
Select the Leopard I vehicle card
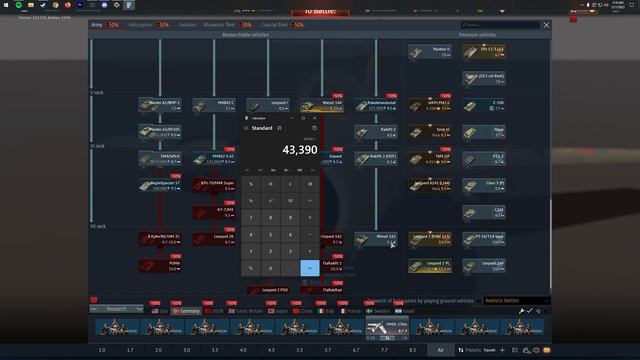pos(268,105)
